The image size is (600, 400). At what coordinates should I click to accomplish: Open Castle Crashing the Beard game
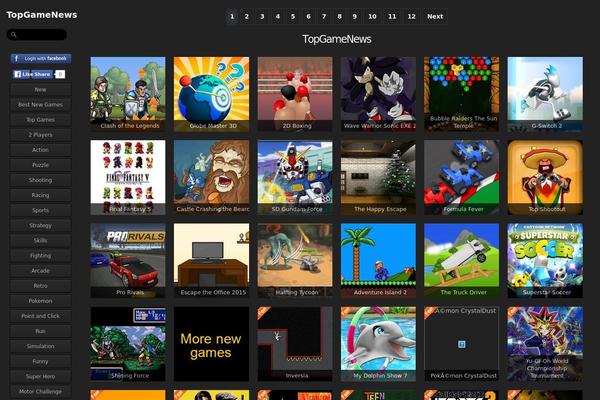211,177
